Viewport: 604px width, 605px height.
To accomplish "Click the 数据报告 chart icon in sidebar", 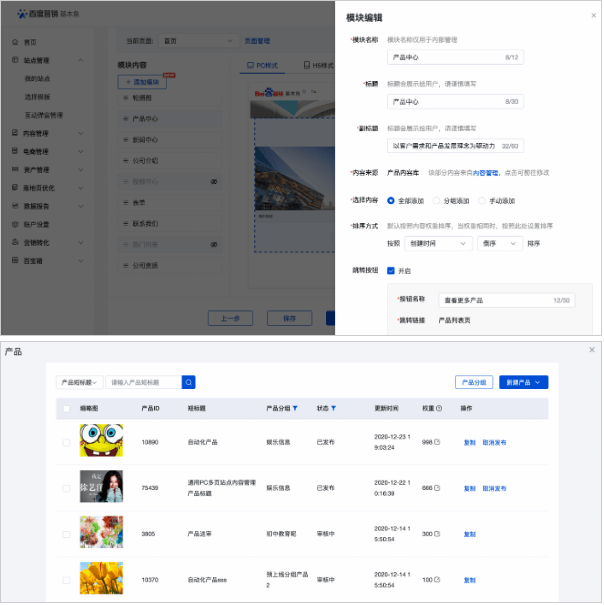I will [15, 206].
